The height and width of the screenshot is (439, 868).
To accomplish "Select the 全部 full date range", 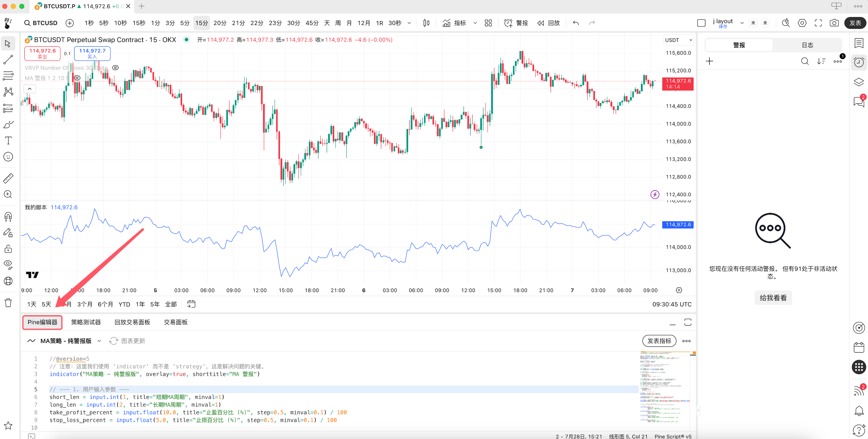I will click(171, 304).
